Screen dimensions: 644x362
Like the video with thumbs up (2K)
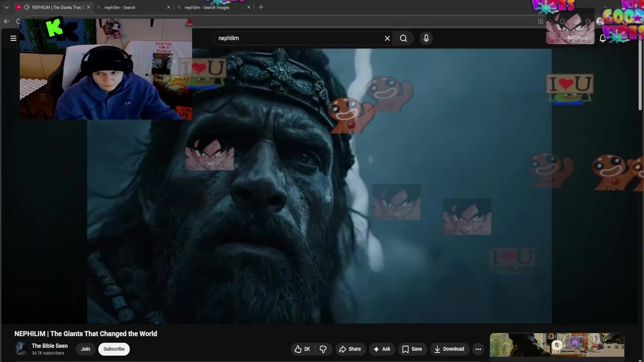(x=302, y=349)
